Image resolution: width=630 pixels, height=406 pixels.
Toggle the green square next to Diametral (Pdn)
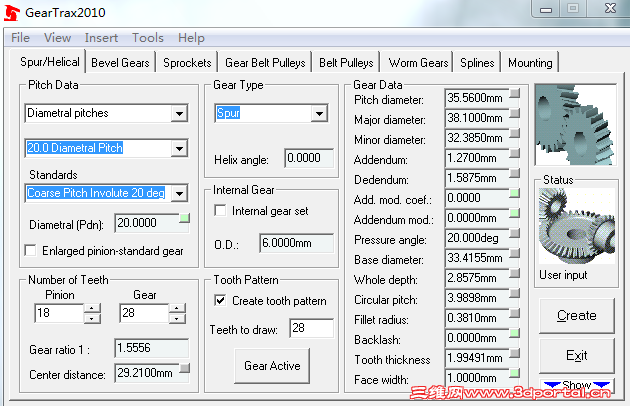click(x=184, y=218)
